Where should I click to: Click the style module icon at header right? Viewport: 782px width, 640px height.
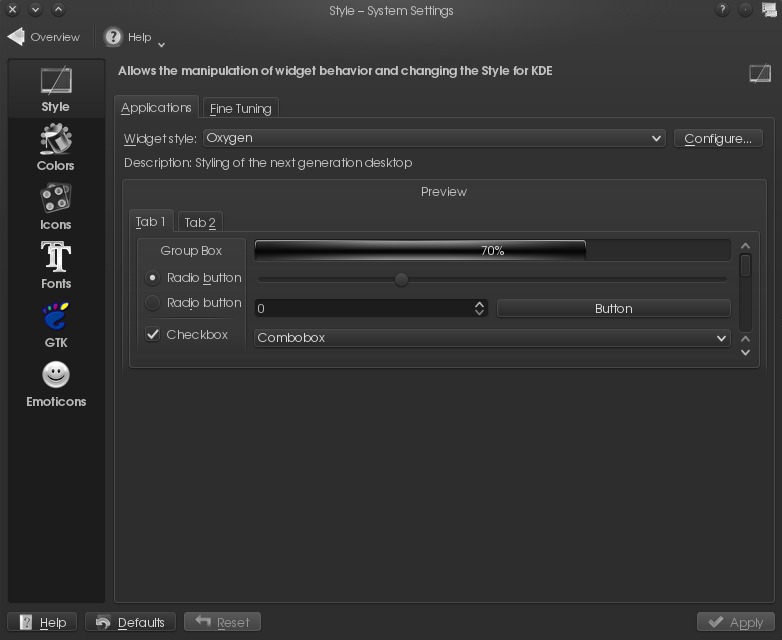(760, 73)
